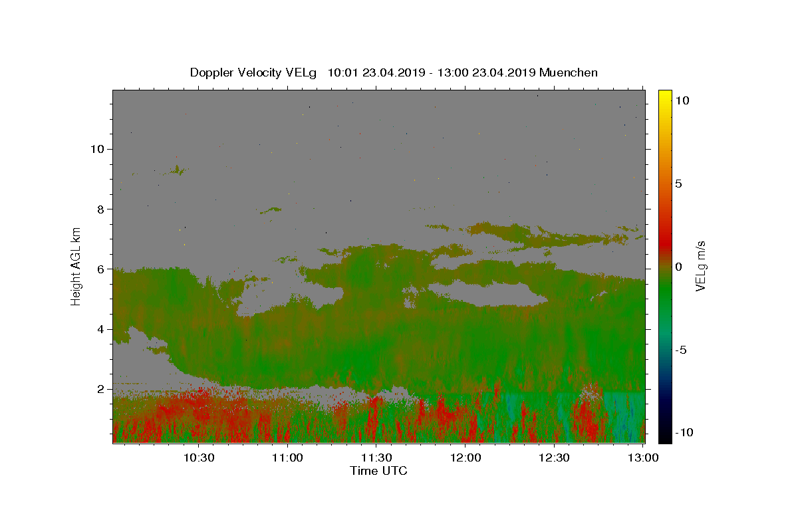Click the colorbar label 'VELg m/s'

point(700,266)
